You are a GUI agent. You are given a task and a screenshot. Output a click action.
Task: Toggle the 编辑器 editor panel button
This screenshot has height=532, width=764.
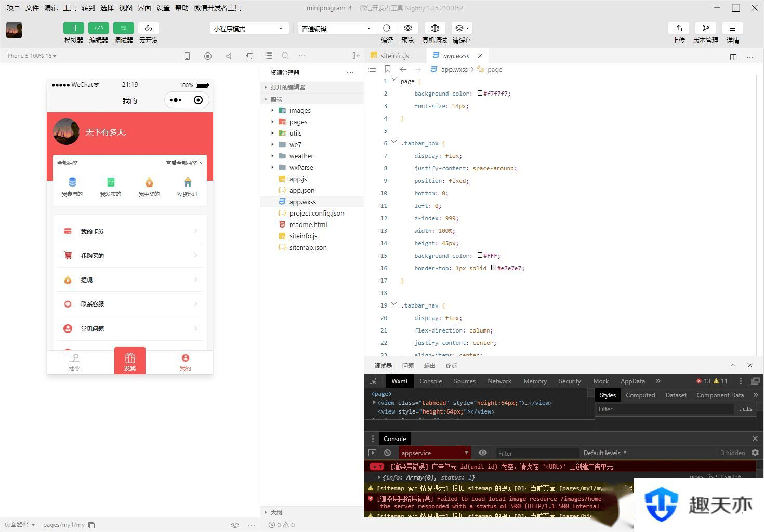99,28
